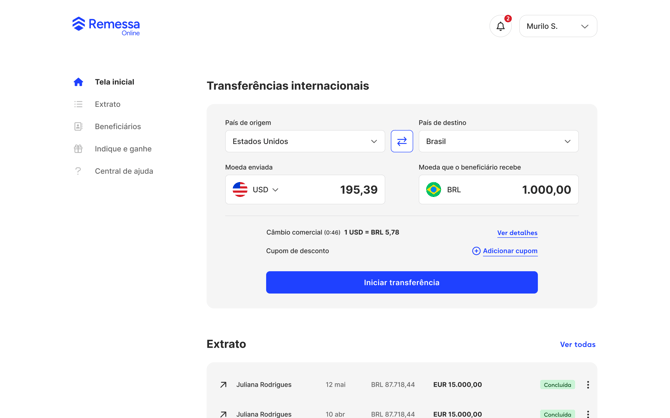Click the Extrato list icon in sidebar
Screen dimensions: 670x418
(78, 104)
